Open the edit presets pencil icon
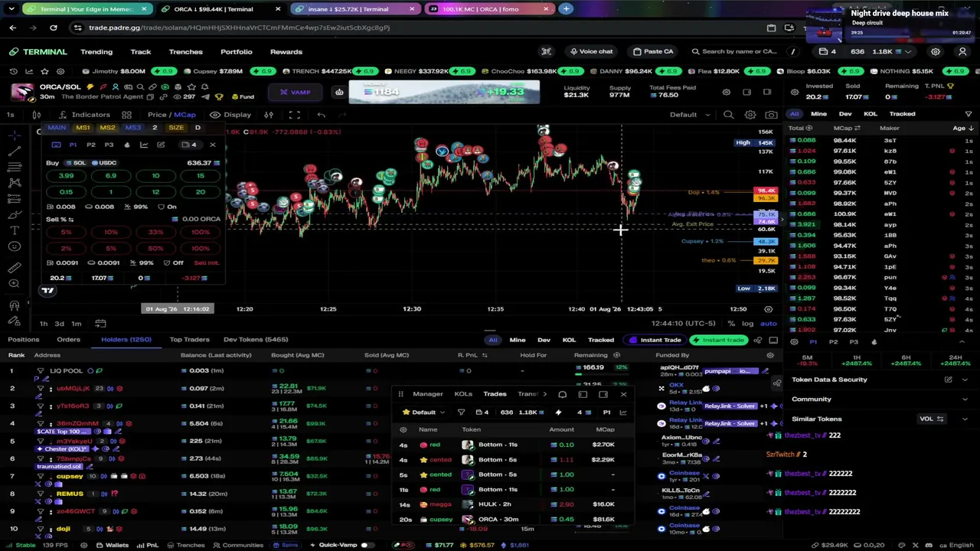Screen dimensions: 980x551 pos(161,145)
